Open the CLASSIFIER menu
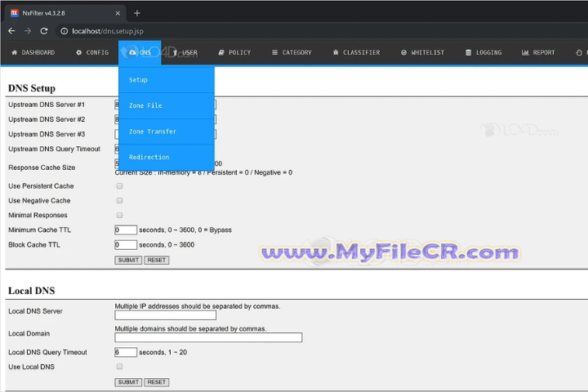Screen dimensions: 588x392 click(356, 52)
